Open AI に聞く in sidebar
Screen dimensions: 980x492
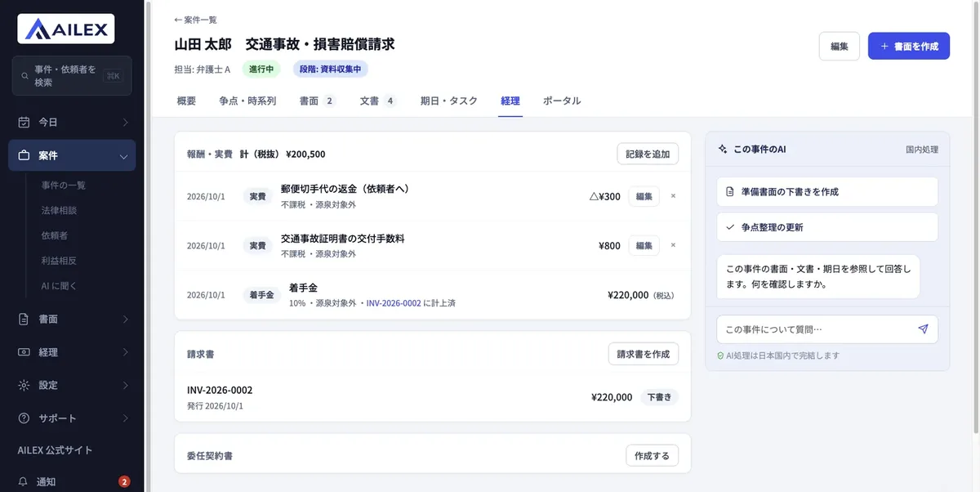pyautogui.click(x=59, y=286)
